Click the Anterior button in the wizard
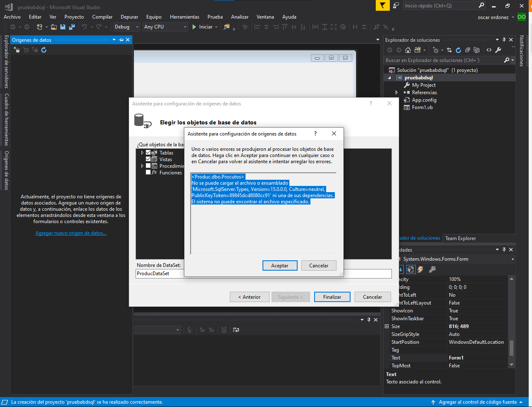The image size is (532, 407). [x=250, y=297]
